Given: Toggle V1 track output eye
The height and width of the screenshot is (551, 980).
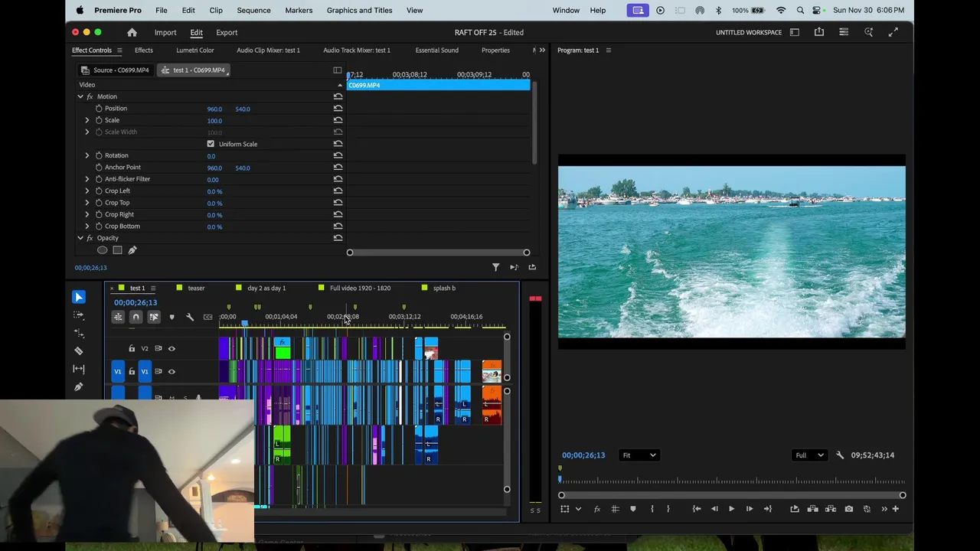Looking at the screenshot, I should tap(171, 372).
